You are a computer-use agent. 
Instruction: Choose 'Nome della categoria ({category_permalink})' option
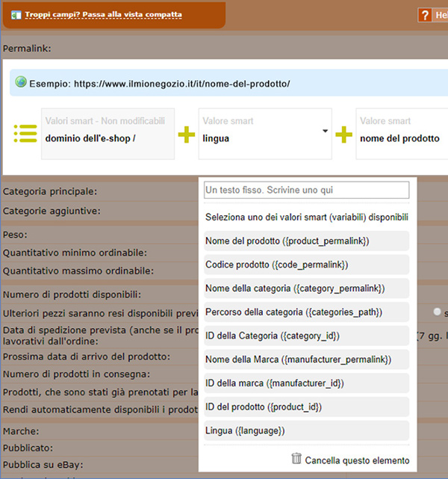tap(306, 288)
